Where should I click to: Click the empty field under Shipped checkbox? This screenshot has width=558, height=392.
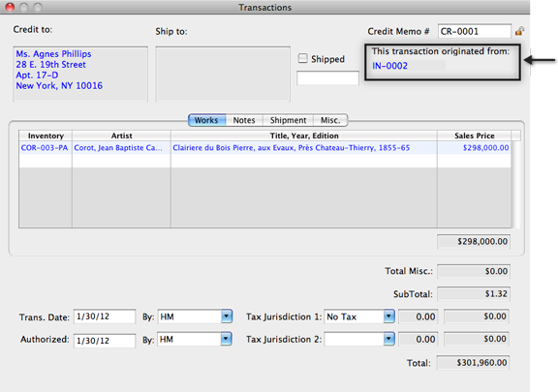(327, 77)
